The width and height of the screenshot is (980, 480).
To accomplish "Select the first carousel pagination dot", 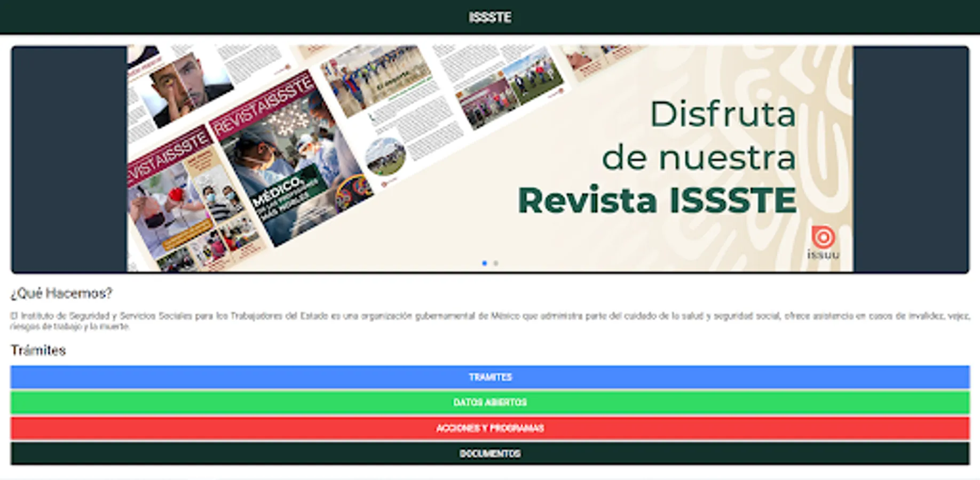I will 484,263.
